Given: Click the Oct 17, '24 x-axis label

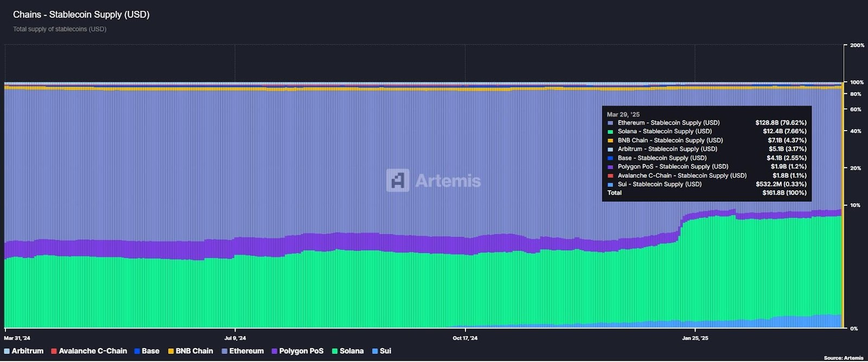Looking at the screenshot, I should pos(465,338).
